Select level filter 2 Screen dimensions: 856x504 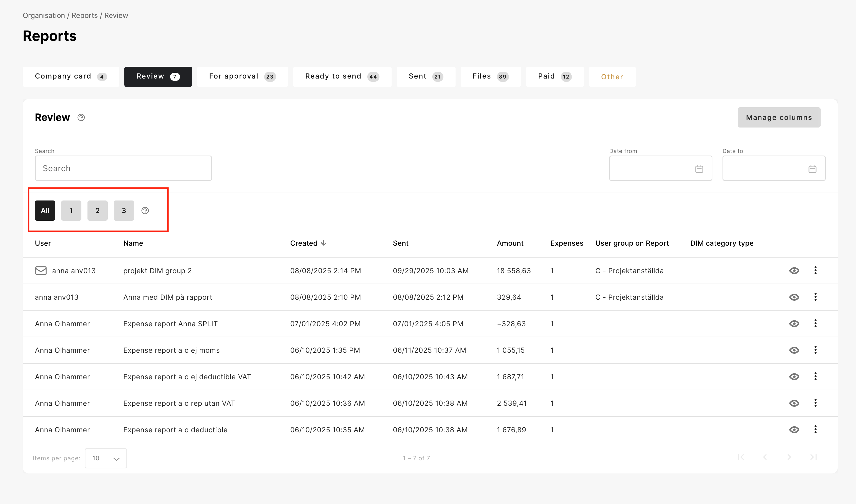click(98, 211)
